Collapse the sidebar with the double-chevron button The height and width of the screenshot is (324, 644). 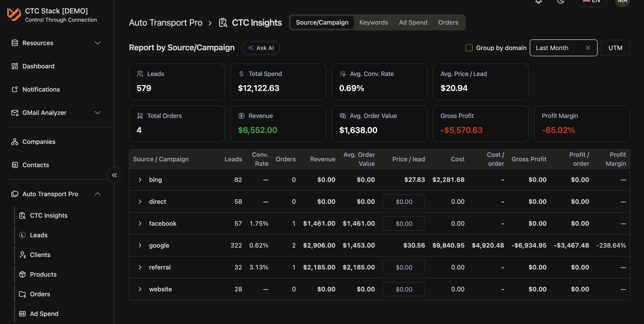pyautogui.click(x=114, y=175)
